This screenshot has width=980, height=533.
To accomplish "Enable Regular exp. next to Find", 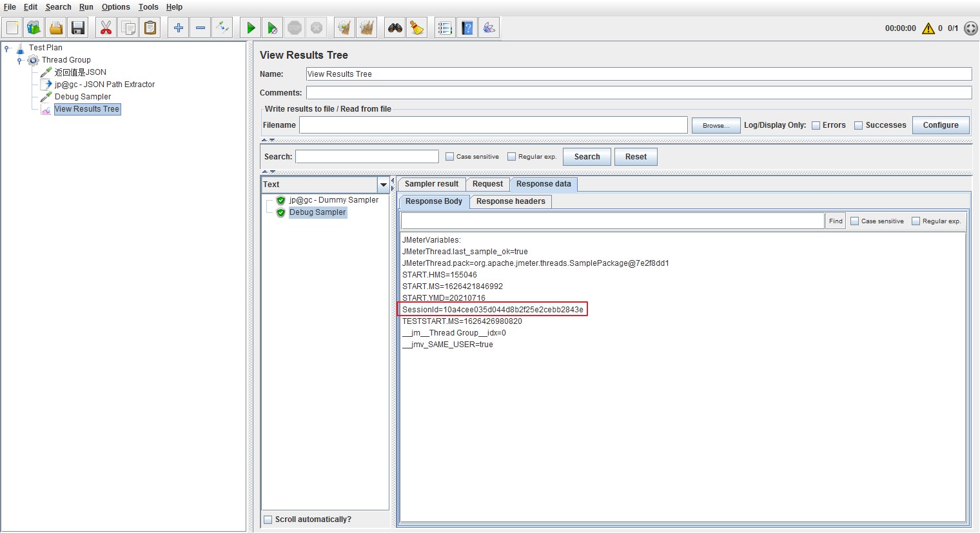I will click(x=916, y=221).
